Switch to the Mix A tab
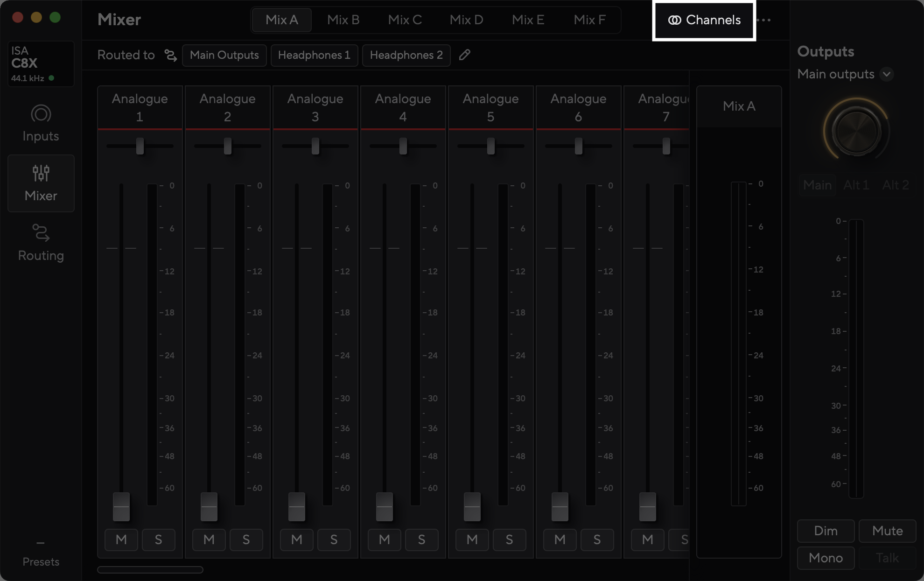The width and height of the screenshot is (924, 581). pos(281,20)
